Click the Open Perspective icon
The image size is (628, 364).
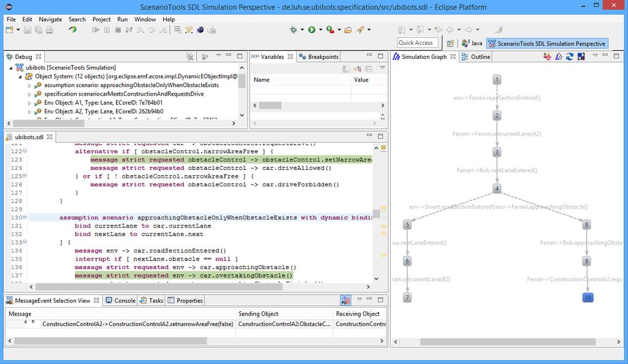(x=451, y=43)
